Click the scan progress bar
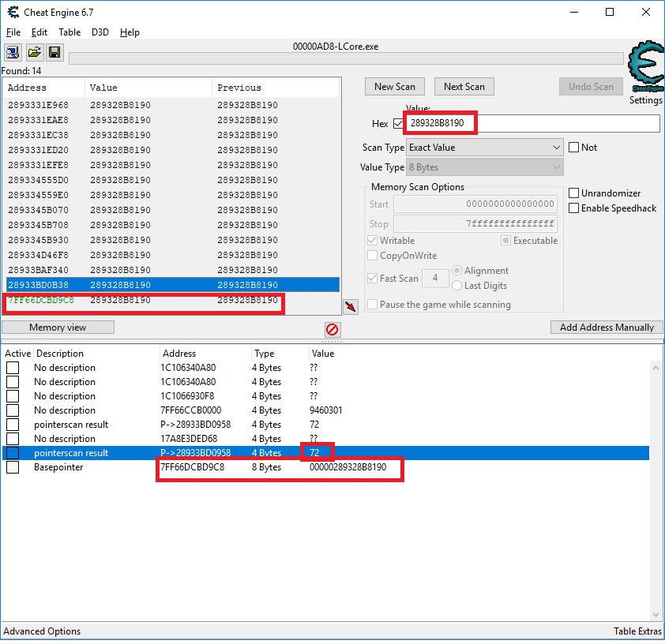The width and height of the screenshot is (665, 644). [x=345, y=58]
